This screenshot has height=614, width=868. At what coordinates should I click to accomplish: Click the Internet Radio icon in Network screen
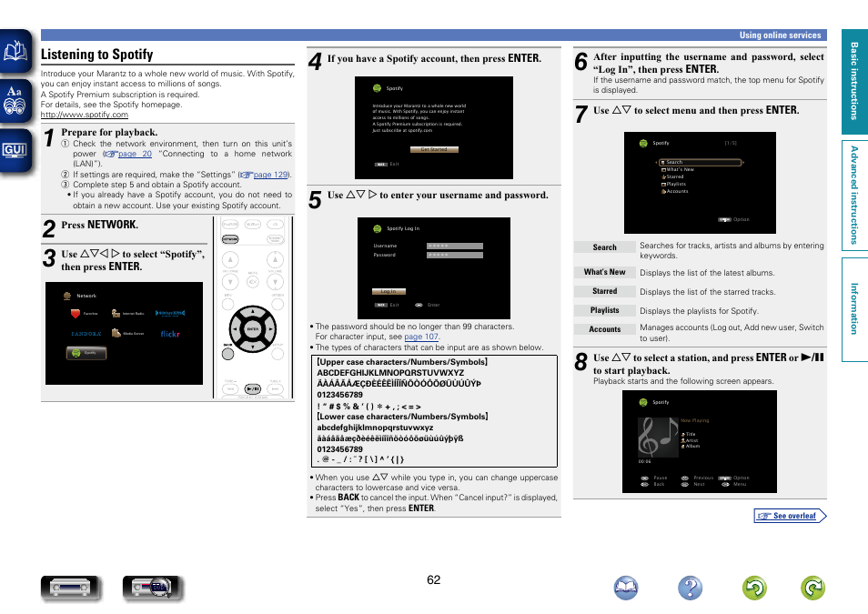(x=116, y=313)
